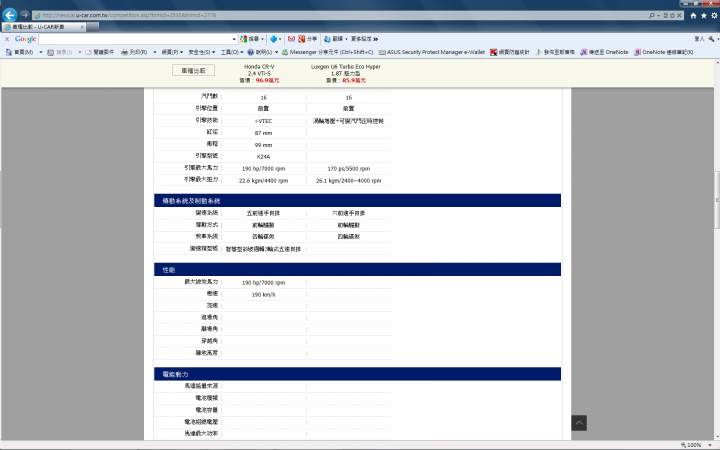The width and height of the screenshot is (720, 450).
Task: Click the blue diamond icon on Google toolbar
Action: [274, 39]
